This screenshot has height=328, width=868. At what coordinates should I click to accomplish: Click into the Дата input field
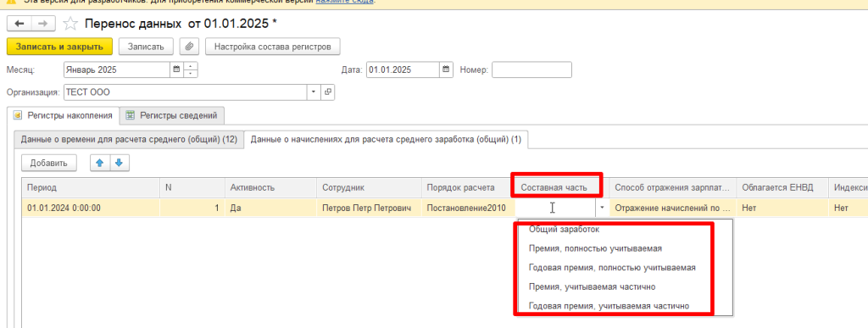coord(403,69)
